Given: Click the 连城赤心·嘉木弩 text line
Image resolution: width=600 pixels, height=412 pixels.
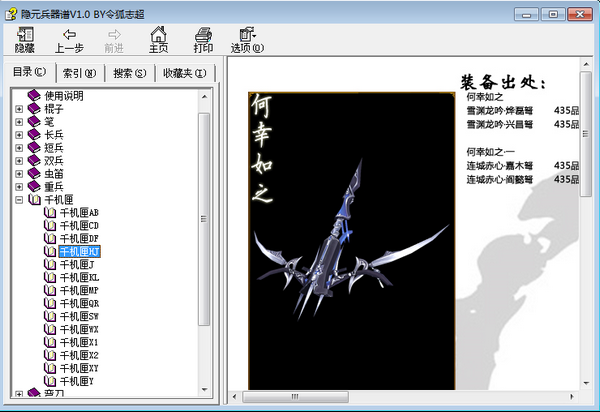Looking at the screenshot, I should (500, 166).
